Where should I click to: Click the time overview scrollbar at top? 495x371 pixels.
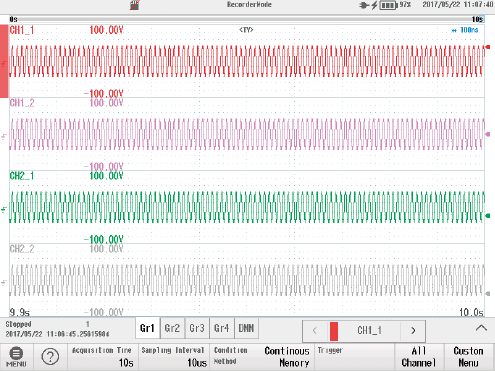click(x=247, y=19)
